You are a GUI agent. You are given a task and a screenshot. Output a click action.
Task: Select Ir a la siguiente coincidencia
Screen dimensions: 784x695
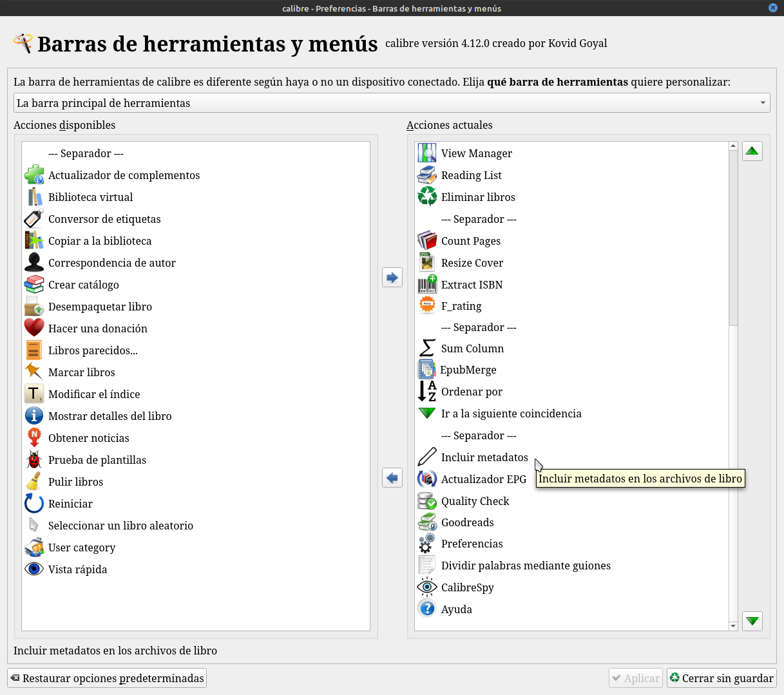(572, 414)
